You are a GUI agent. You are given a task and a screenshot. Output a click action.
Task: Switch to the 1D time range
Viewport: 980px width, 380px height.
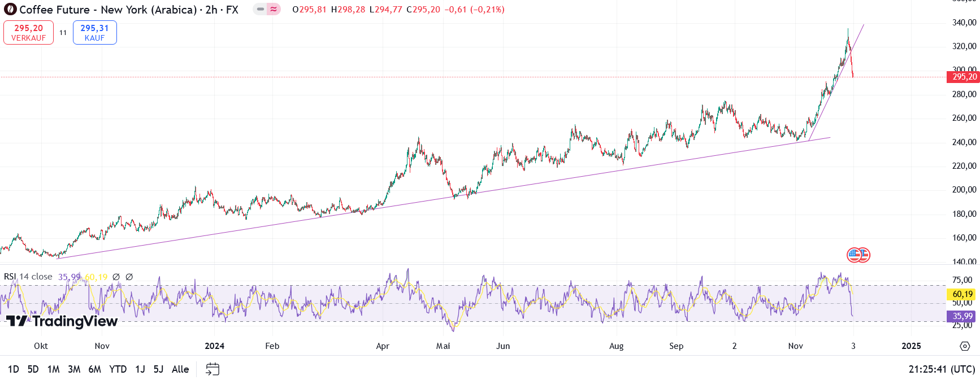tap(14, 369)
